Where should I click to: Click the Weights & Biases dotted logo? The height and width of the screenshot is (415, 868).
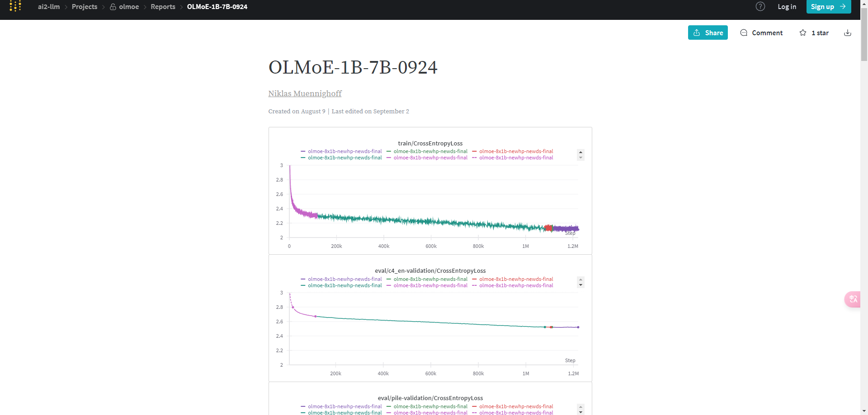tap(15, 6)
